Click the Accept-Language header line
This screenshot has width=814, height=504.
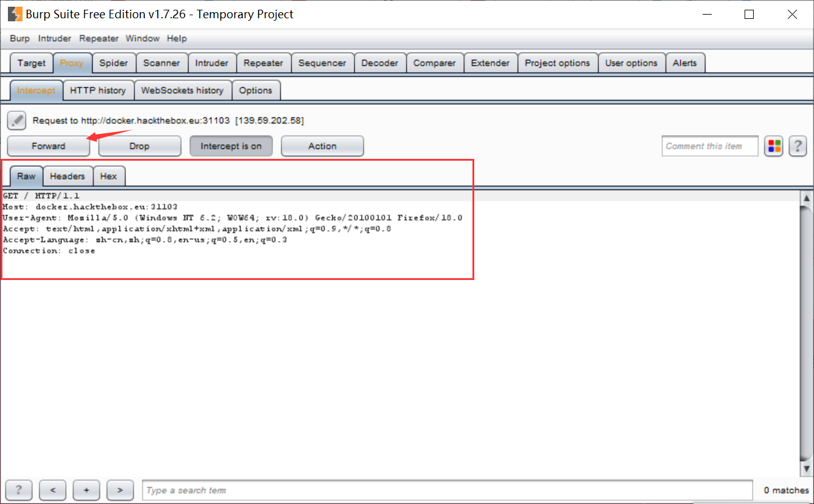click(x=145, y=240)
